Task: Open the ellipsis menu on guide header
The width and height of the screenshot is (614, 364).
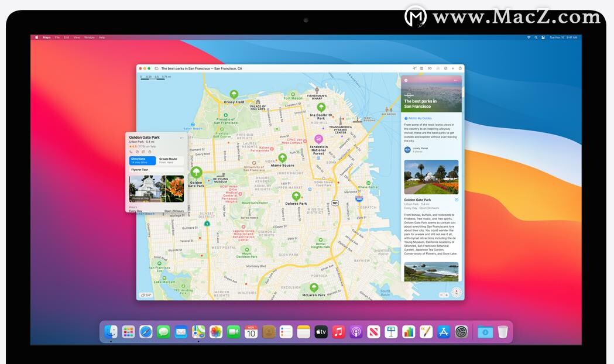Action: pyautogui.click(x=456, y=80)
